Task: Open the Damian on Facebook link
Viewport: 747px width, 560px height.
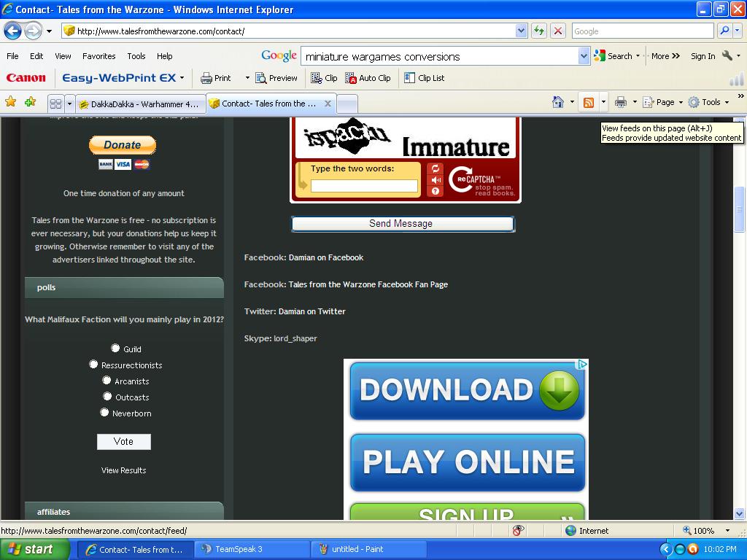Action: click(x=326, y=257)
